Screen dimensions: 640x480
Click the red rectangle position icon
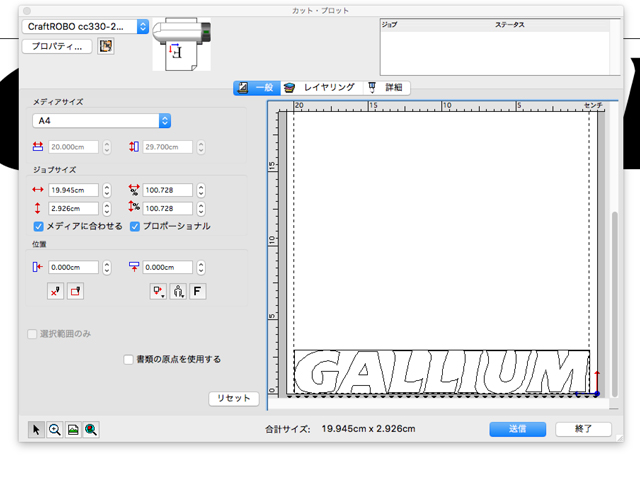pyautogui.click(x=75, y=291)
